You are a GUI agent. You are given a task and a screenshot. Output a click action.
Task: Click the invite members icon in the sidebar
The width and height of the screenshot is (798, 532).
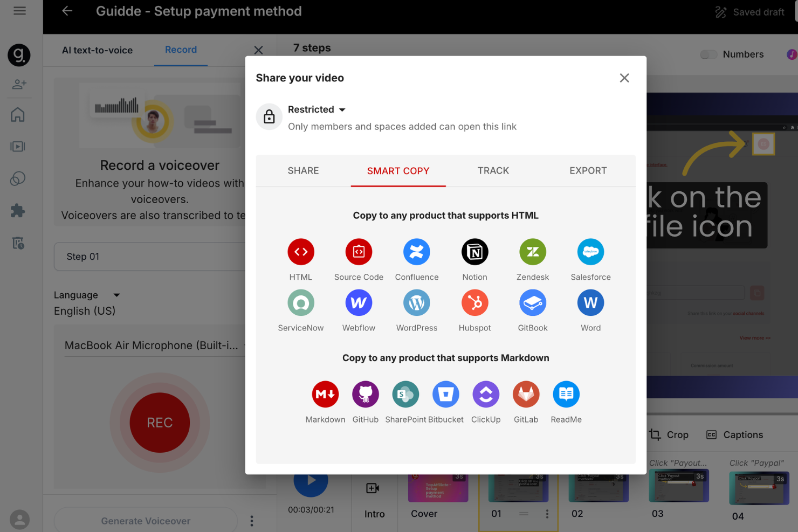click(19, 84)
